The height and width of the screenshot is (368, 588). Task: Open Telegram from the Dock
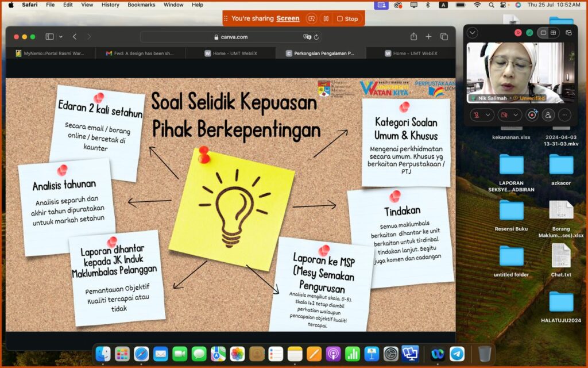pos(457,354)
